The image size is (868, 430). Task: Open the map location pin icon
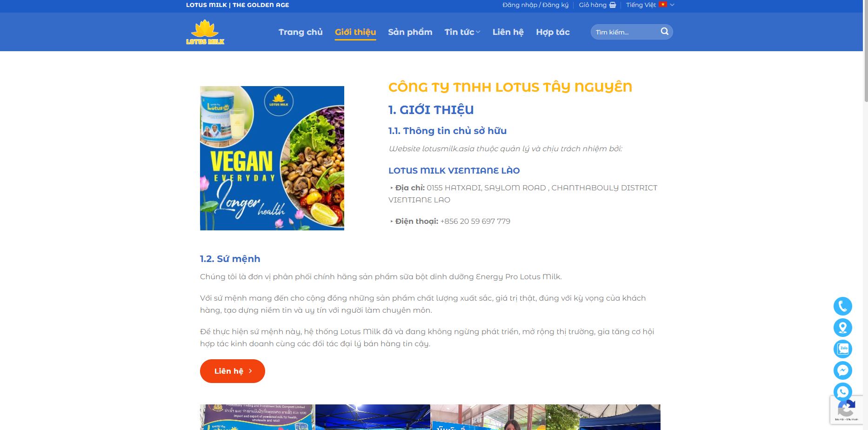(842, 328)
